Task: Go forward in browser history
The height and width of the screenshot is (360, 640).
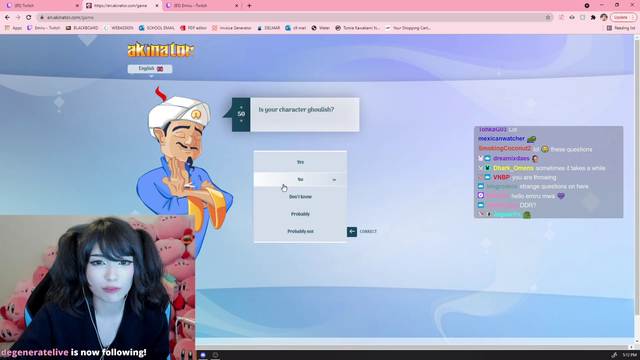Action: point(18,17)
